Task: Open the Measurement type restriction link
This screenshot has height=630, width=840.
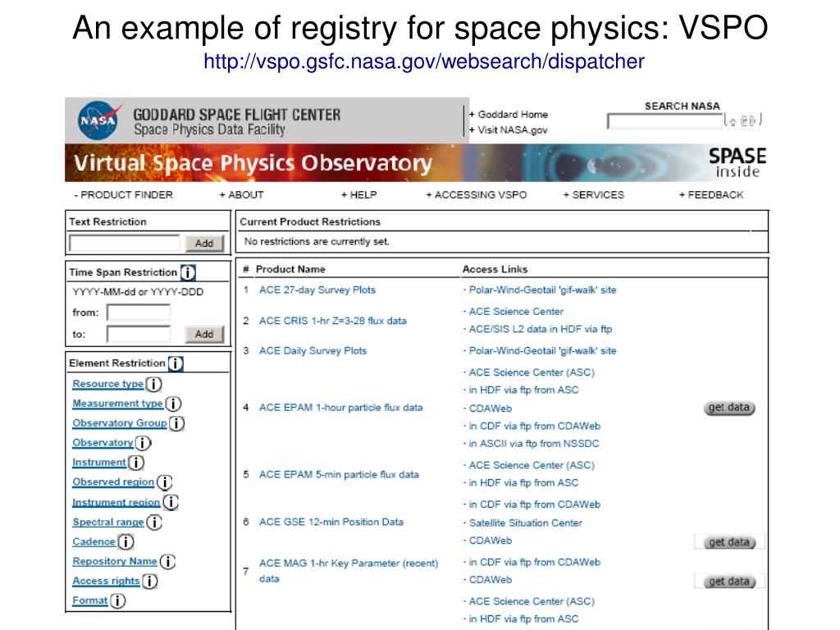Action: (117, 404)
